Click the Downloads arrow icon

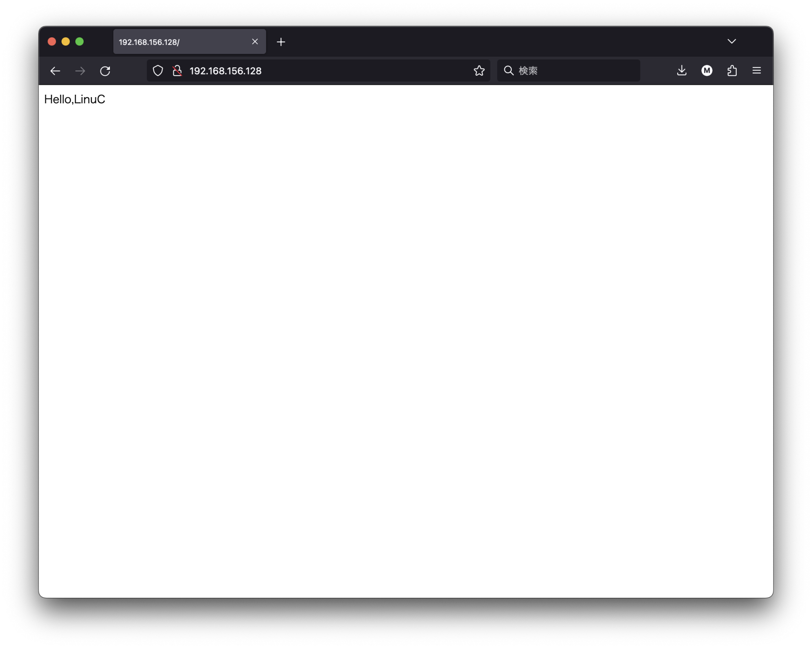click(x=682, y=71)
